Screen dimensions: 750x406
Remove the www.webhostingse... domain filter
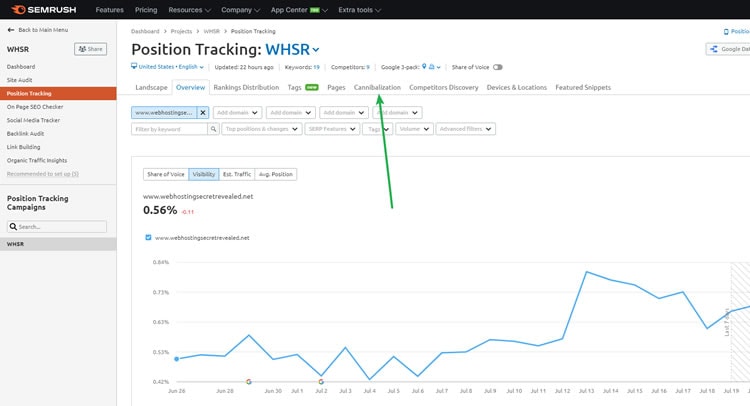point(203,112)
